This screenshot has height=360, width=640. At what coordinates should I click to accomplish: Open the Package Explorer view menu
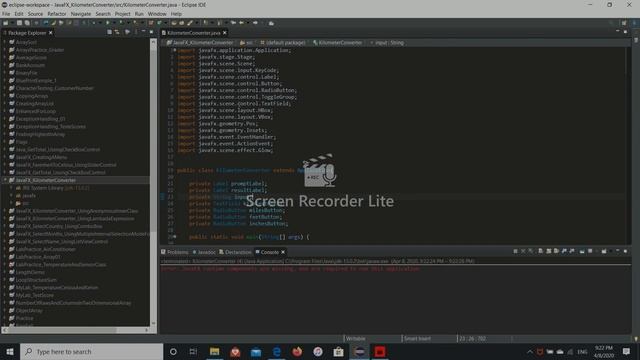136,32
